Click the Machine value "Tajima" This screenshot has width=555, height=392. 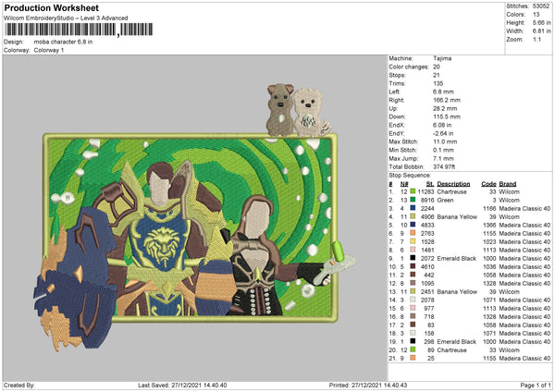tap(442, 58)
